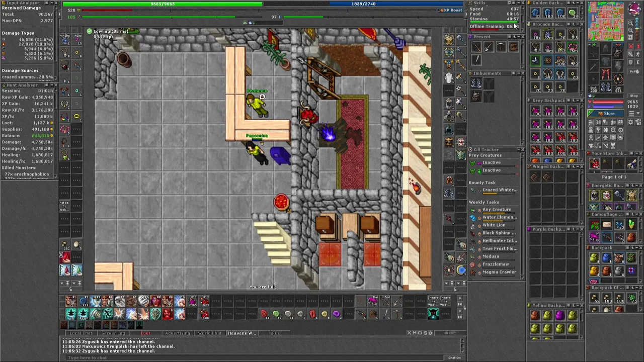
Task: Collapse the Imbuements panel
Action: click(518, 73)
